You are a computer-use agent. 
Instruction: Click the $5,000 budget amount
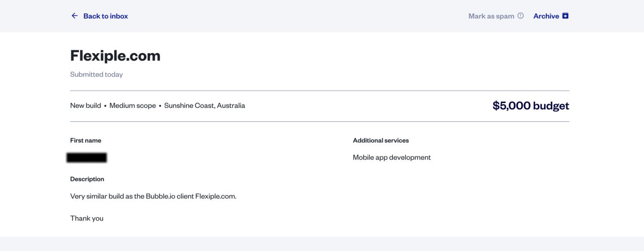531,106
